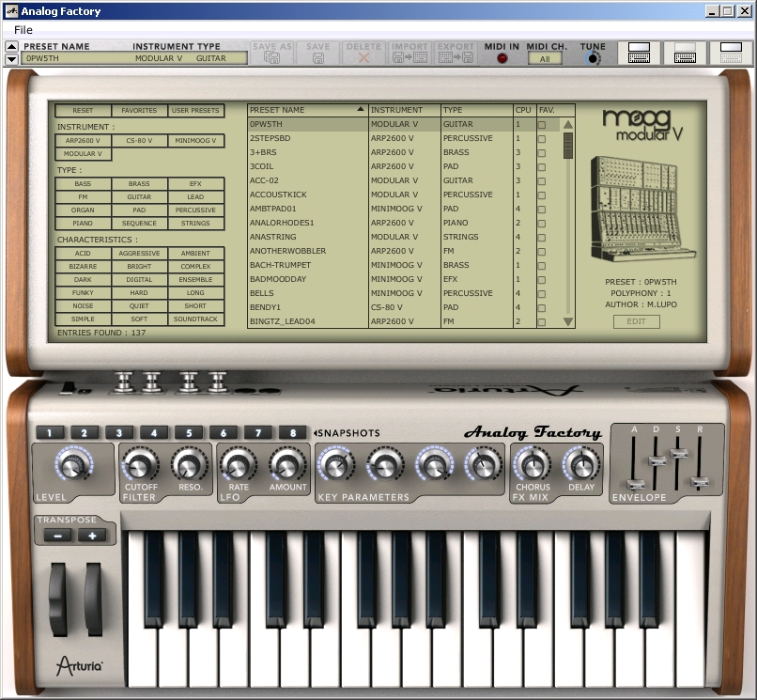Screen dimensions: 757x700
Task: Select snapshot 1
Action: coord(49,432)
